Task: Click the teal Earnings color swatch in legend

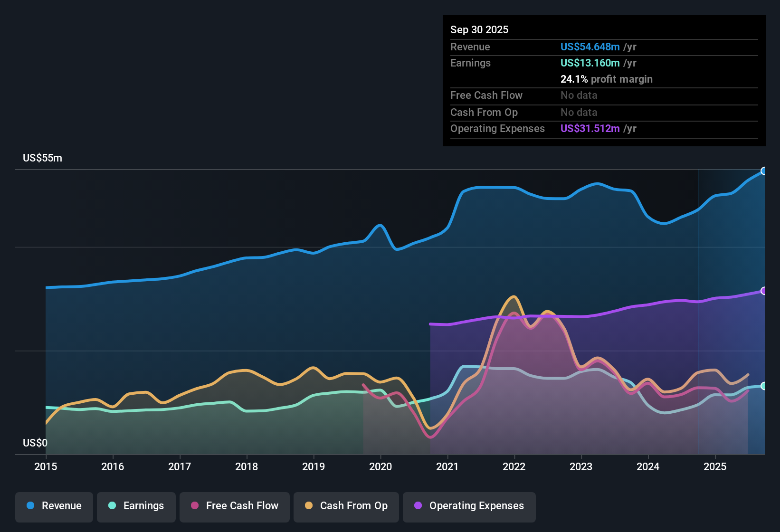Action: point(112,506)
